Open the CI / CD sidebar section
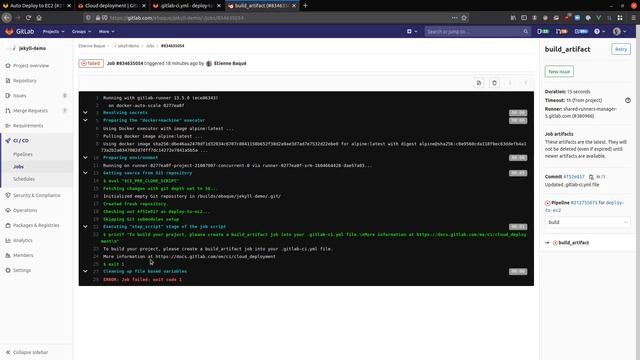This screenshot has height=360, width=640. 21,140
